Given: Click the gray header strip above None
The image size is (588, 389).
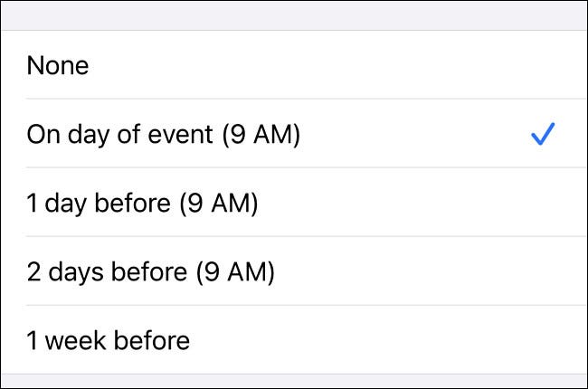Looking at the screenshot, I should coord(294,16).
